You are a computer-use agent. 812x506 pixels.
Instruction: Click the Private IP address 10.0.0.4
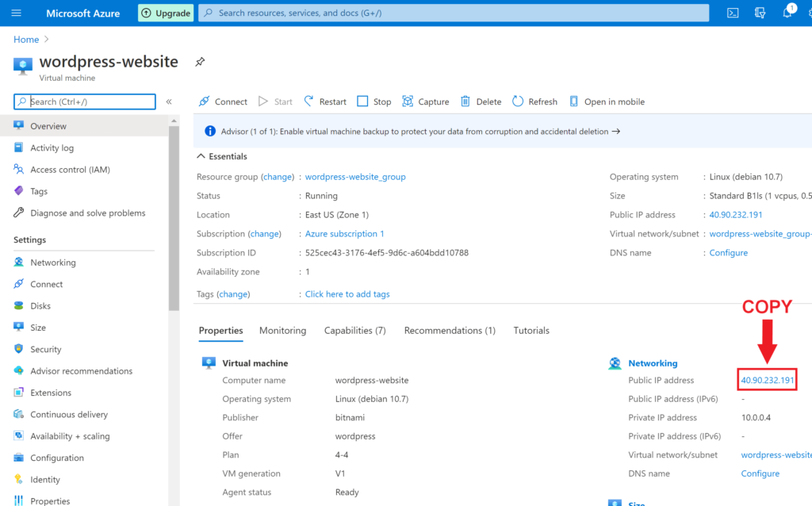[756, 417]
